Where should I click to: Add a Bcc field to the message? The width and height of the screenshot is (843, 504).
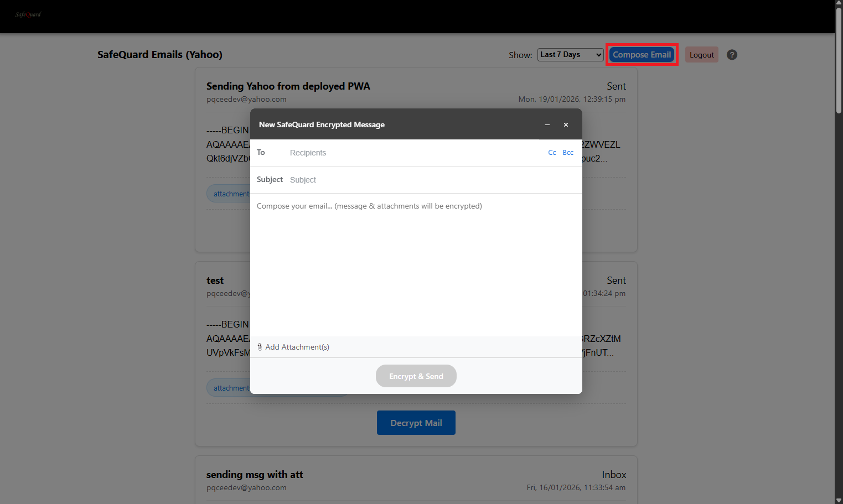[x=568, y=153]
